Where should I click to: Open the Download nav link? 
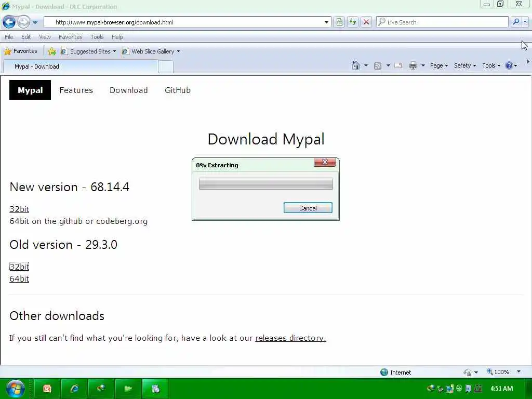[x=129, y=90]
